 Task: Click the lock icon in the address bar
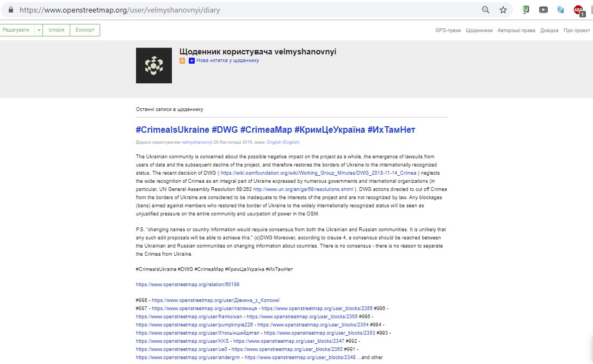(11, 10)
